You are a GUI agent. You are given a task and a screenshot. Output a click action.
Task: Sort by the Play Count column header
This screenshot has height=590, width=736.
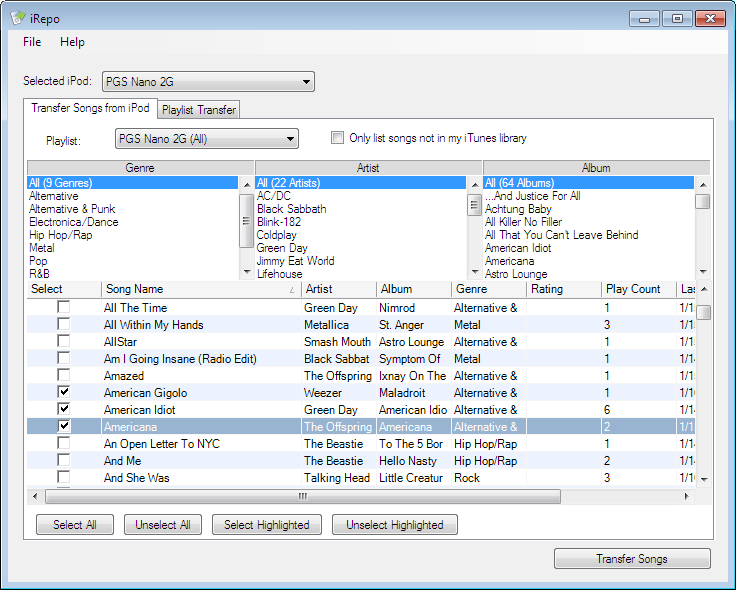pos(638,289)
